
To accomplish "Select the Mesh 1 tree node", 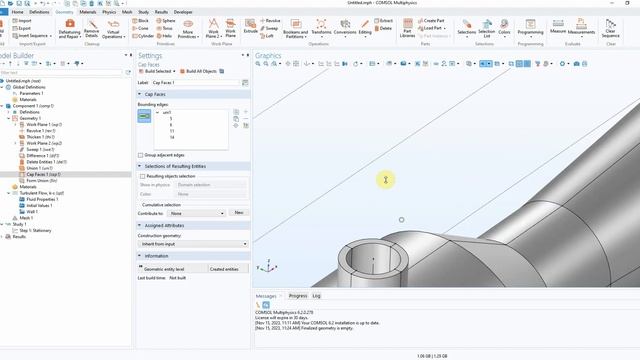I will point(26,218).
